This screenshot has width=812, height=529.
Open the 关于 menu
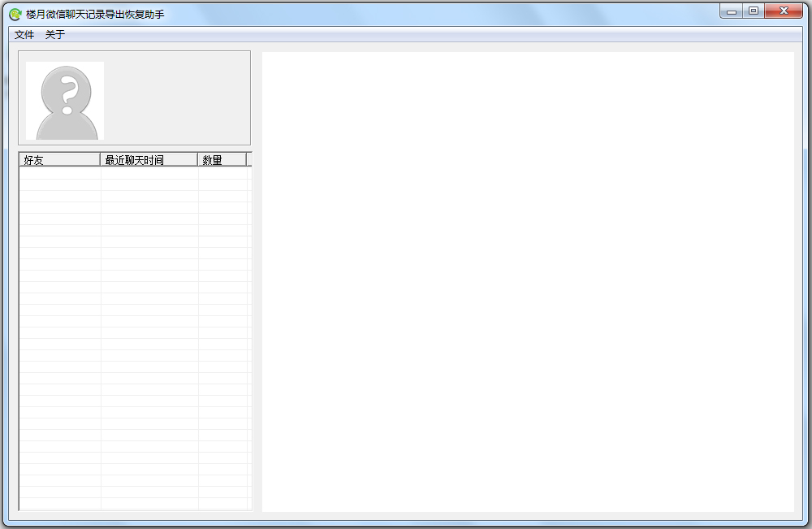pos(54,35)
